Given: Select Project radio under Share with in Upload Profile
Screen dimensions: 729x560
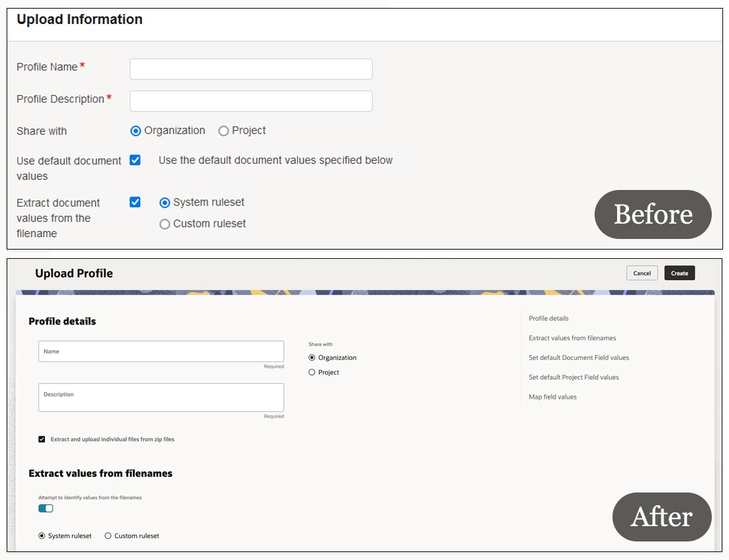Looking at the screenshot, I should point(312,373).
